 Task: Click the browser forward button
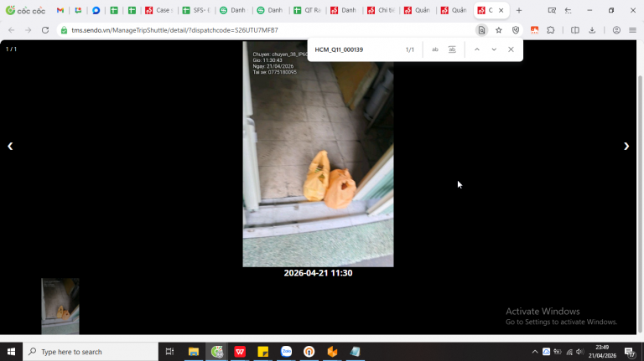[x=28, y=30]
